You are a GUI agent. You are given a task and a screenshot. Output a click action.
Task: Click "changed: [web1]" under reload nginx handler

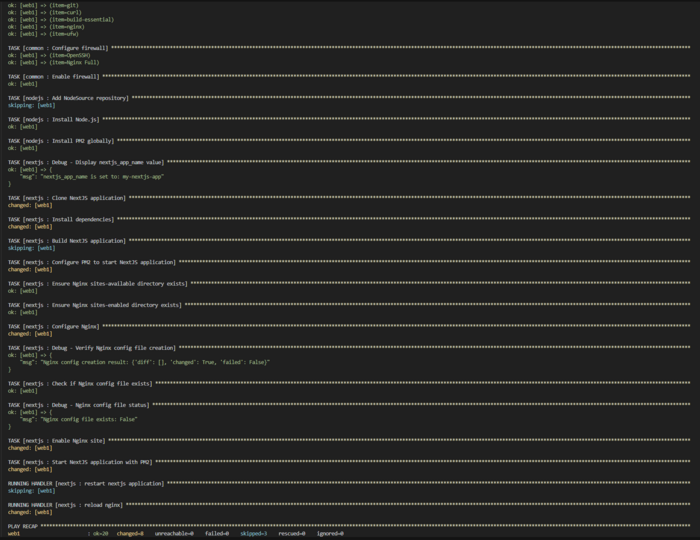30,512
